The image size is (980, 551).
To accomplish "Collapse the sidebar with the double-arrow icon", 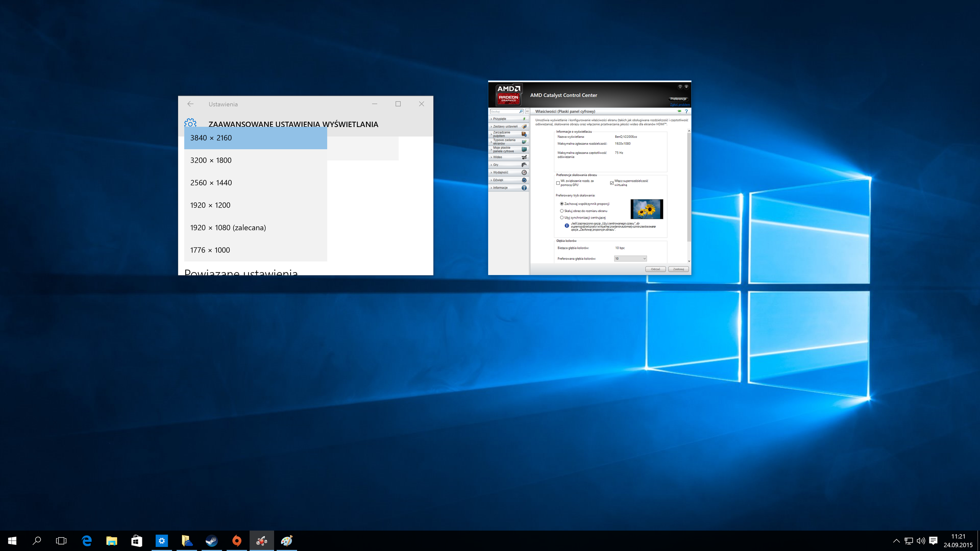I will pyautogui.click(x=527, y=111).
